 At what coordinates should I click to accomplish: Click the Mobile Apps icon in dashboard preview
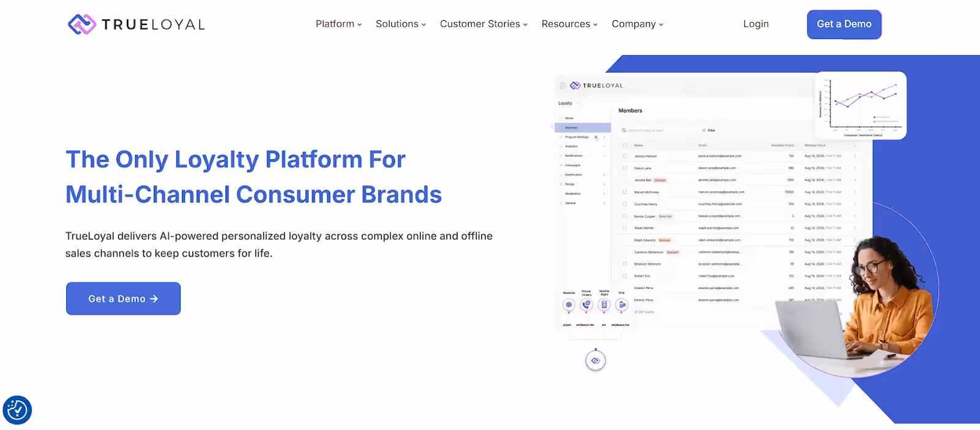[604, 304]
